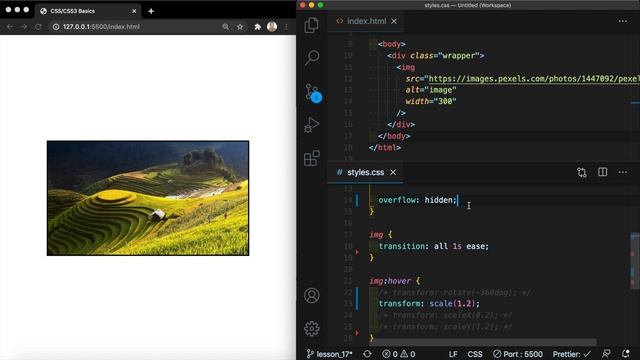The width and height of the screenshot is (640, 360).
Task: Click the feedback icon in status bar
Action: click(x=607, y=354)
